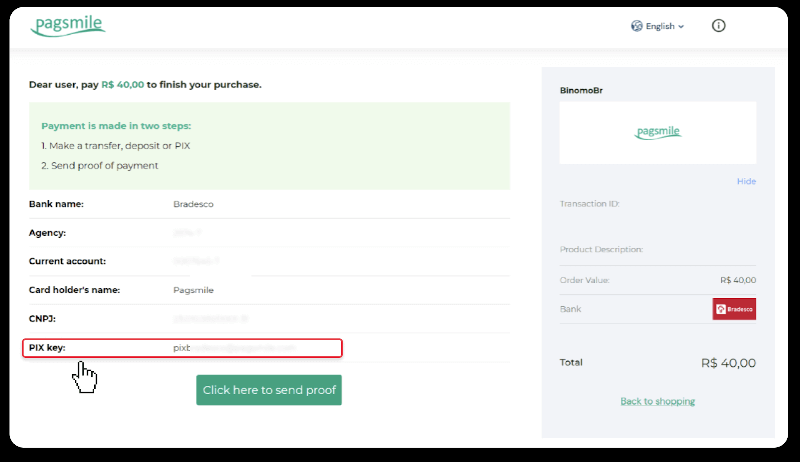Click the Pagsmile logo in the header
This screenshot has height=462, width=800.
pyautogui.click(x=68, y=25)
